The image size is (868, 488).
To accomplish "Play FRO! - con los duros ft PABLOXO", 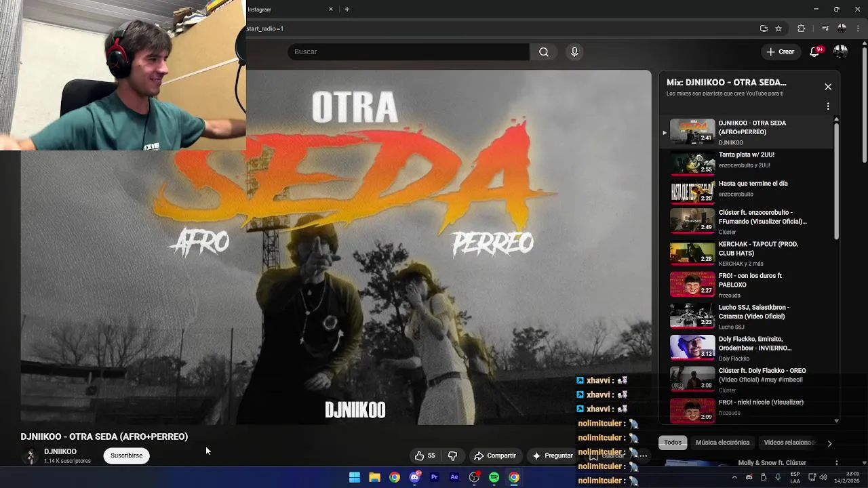I will 746,285.
